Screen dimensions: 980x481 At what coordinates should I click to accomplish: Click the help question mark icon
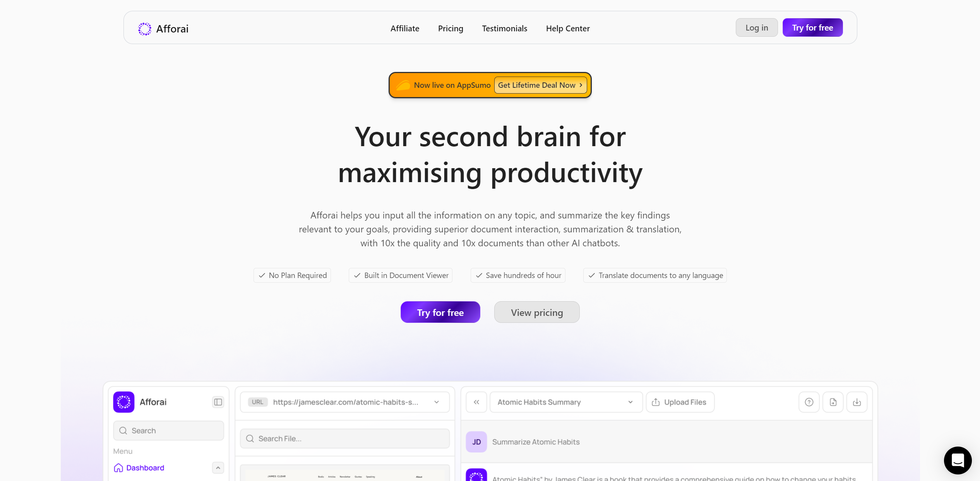809,402
